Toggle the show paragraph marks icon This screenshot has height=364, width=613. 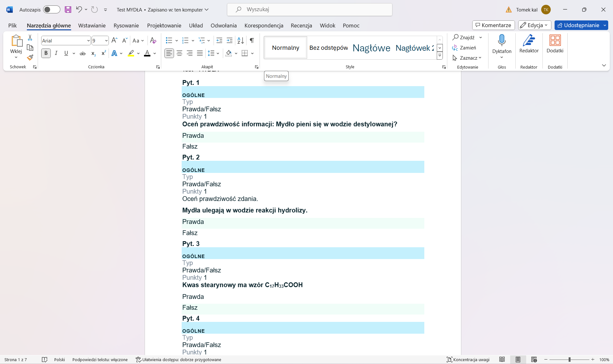coord(252,41)
